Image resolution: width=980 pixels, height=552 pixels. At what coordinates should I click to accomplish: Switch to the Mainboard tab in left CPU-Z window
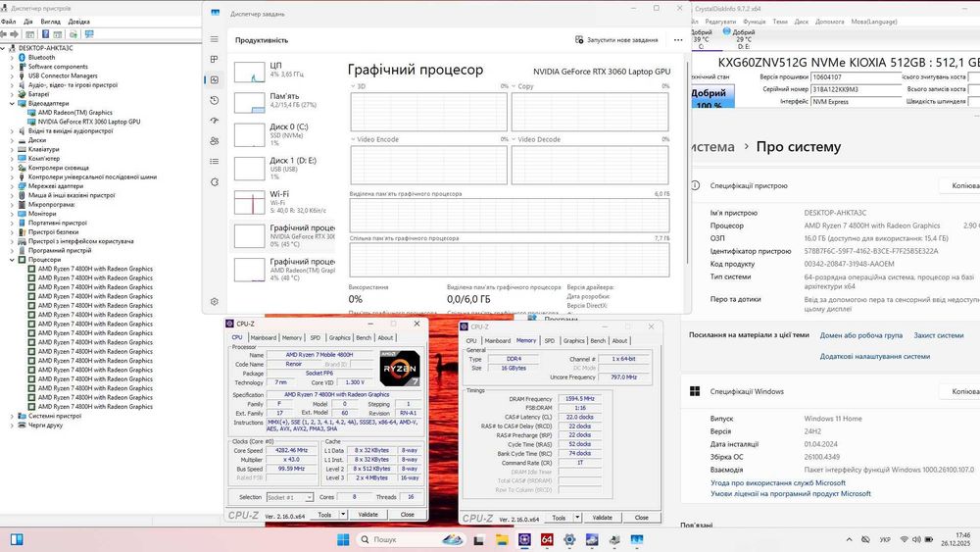tap(263, 337)
